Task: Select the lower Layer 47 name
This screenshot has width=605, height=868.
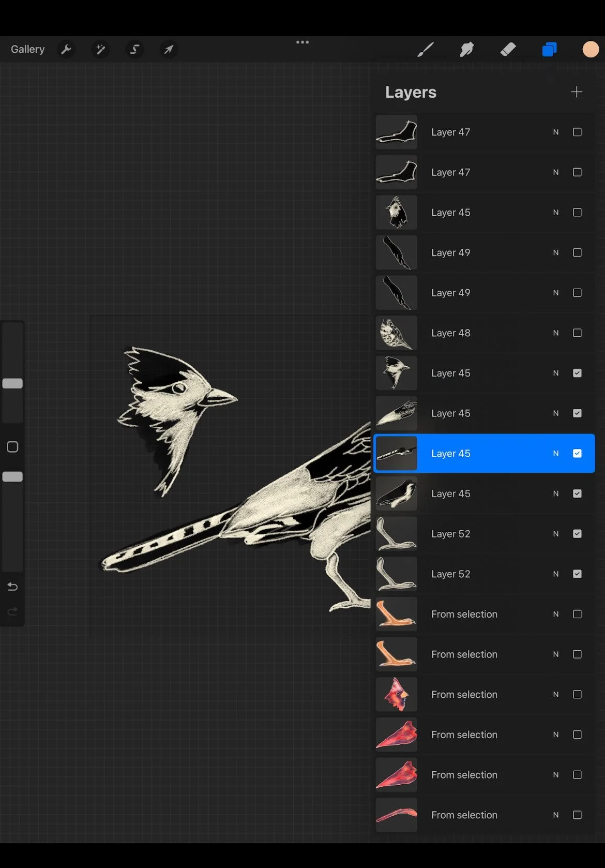Action: tap(451, 172)
